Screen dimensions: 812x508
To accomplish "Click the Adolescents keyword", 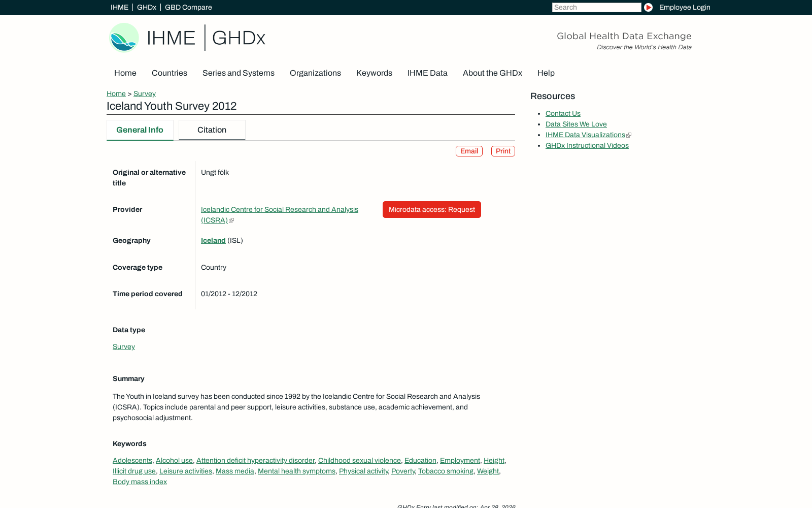I will click(132, 460).
